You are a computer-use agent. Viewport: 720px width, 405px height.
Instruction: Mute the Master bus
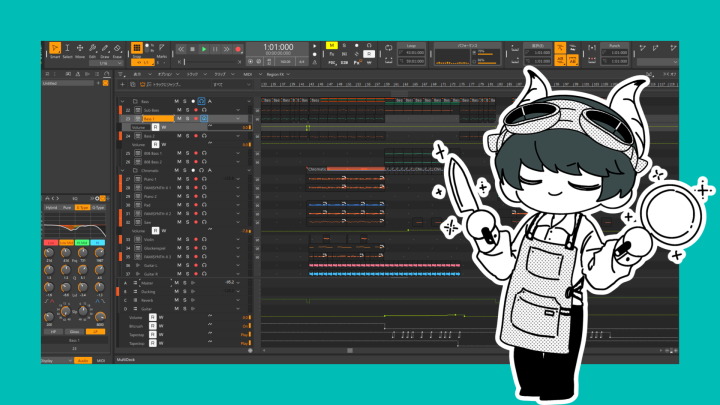(x=176, y=283)
